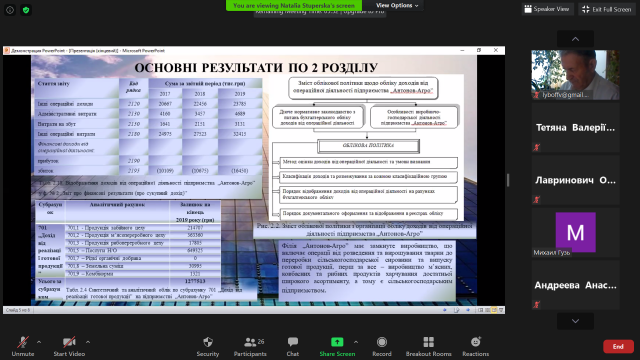Go to previous slide arrow in PowerPoint status bar
Image resolution: width=640 pixels, height=360 pixels.
(444, 310)
